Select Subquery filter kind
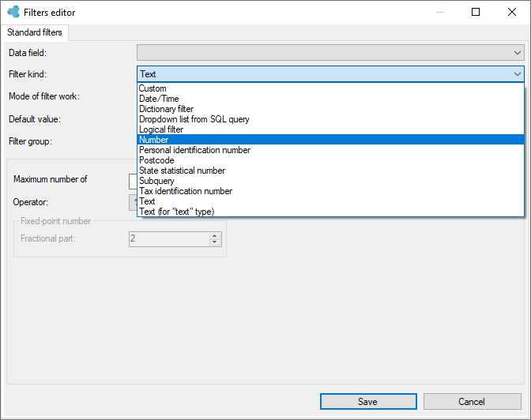The height and width of the screenshot is (420, 531). [330, 181]
